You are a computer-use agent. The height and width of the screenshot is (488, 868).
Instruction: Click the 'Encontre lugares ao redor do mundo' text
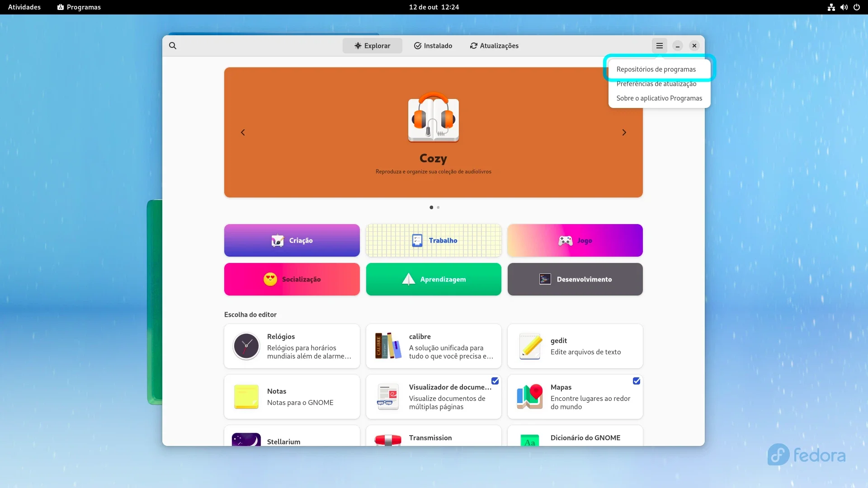[x=590, y=403]
